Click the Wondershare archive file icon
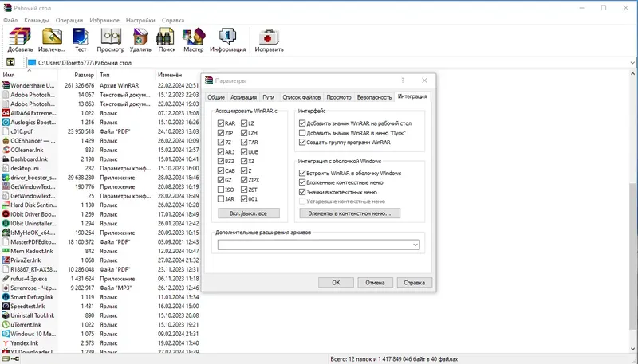The width and height of the screenshot is (638, 364). pos(6,85)
